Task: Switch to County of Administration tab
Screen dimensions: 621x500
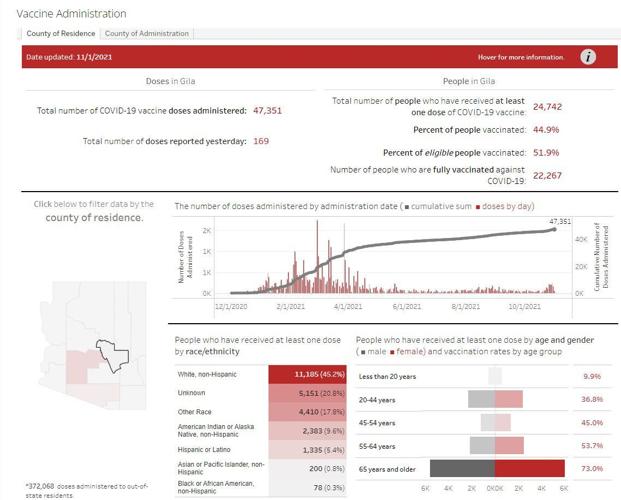Action: point(147,34)
